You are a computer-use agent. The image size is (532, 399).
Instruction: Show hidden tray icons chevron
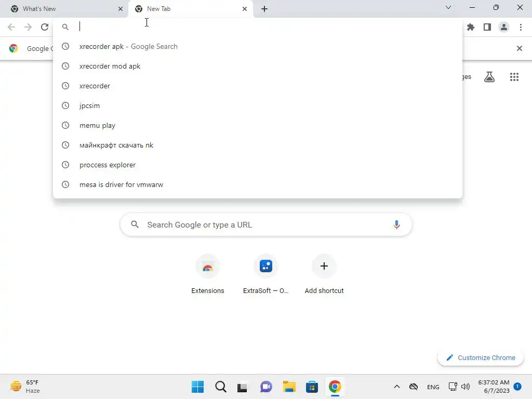(x=396, y=387)
